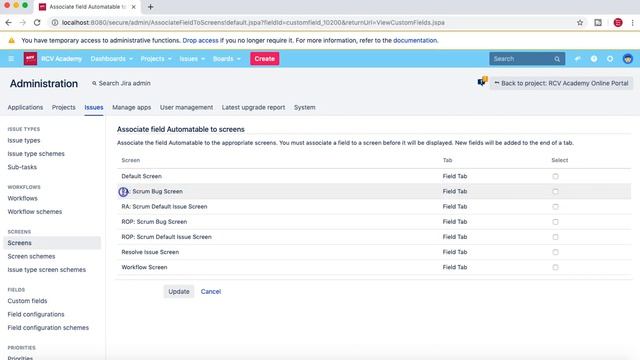
Task: Select the RA: Scrum Bug Screen checkbox
Action: pyautogui.click(x=555, y=191)
